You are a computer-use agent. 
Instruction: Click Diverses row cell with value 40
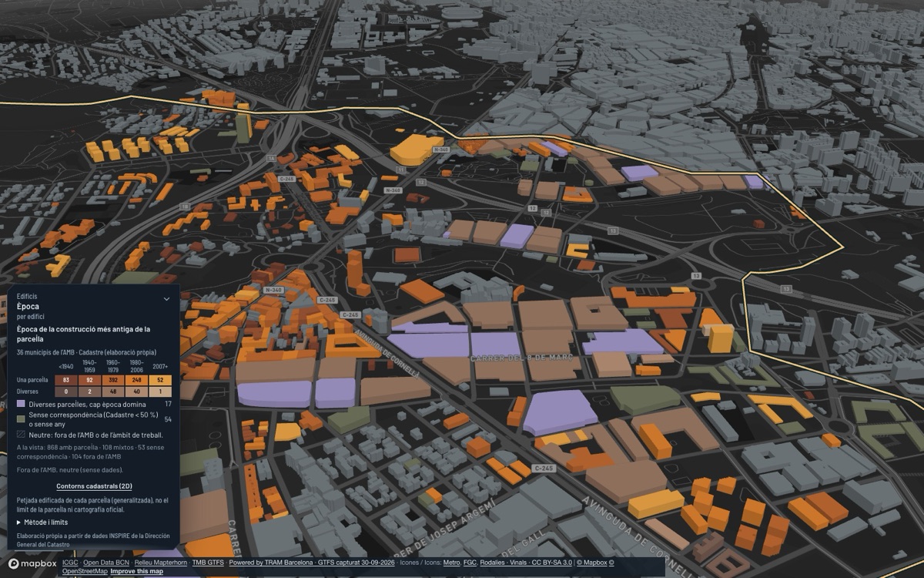137,391
